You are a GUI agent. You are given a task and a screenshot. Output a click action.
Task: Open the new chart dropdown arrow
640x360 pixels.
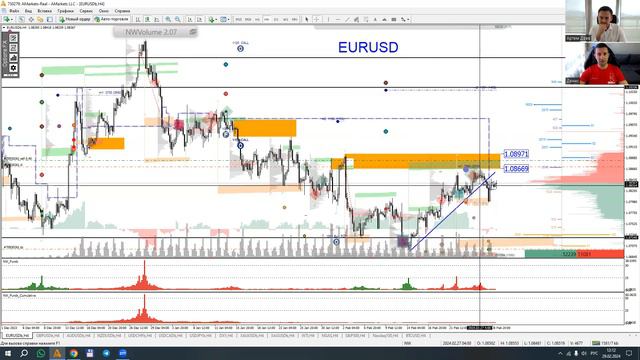click(x=12, y=19)
